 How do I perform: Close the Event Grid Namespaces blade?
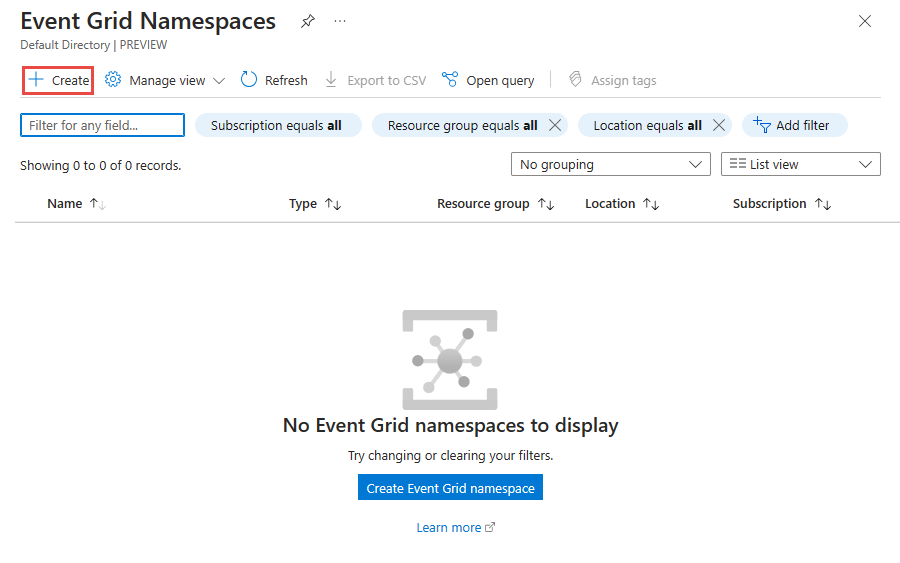[864, 21]
